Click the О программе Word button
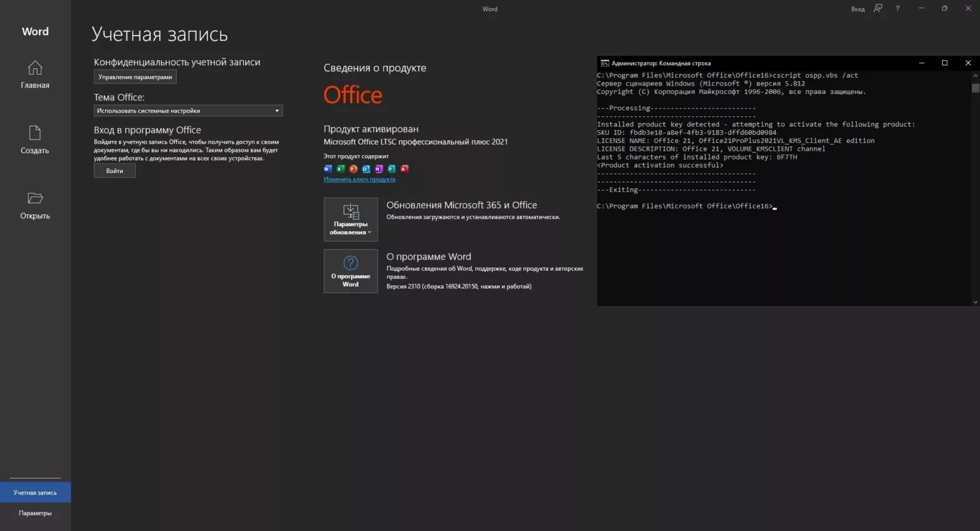 point(350,271)
